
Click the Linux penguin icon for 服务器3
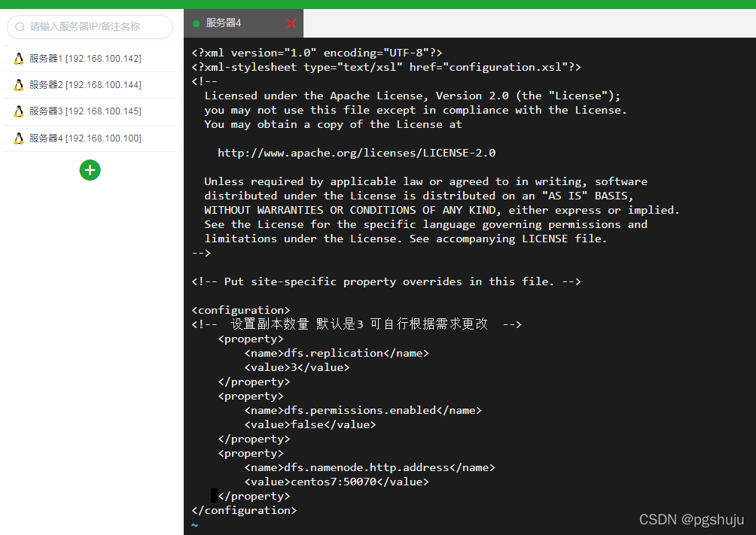pos(19,111)
